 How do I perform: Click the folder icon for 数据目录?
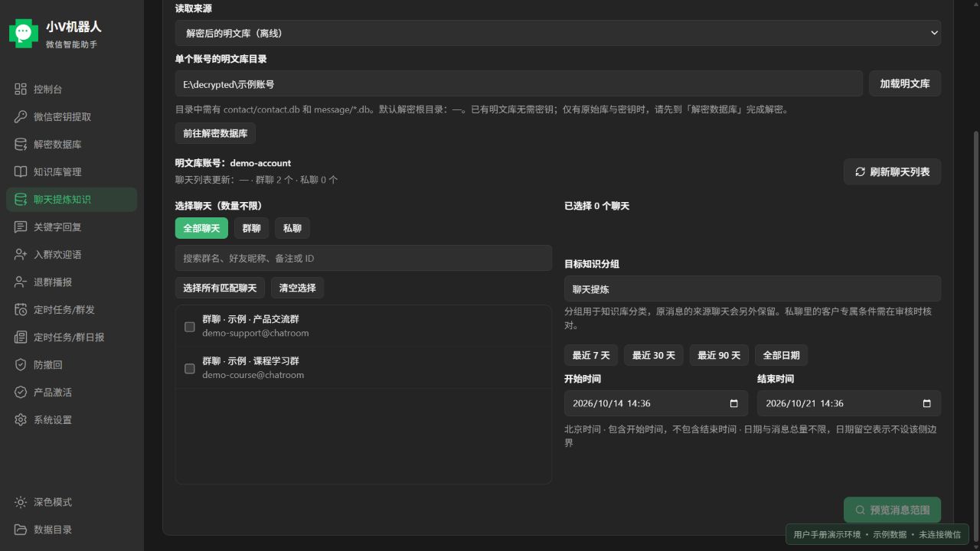21,530
